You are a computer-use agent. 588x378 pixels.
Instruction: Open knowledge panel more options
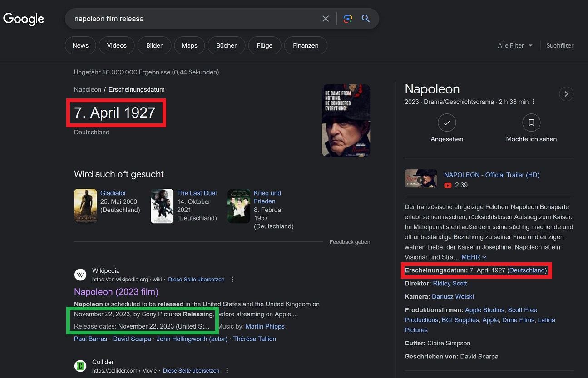(x=534, y=102)
